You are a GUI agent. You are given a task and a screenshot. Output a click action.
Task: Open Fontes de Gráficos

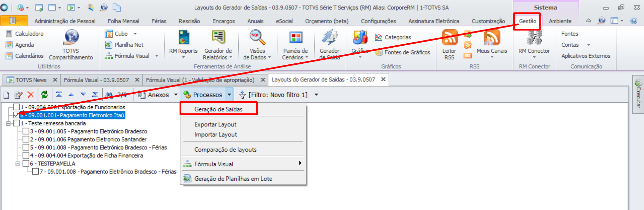click(402, 52)
